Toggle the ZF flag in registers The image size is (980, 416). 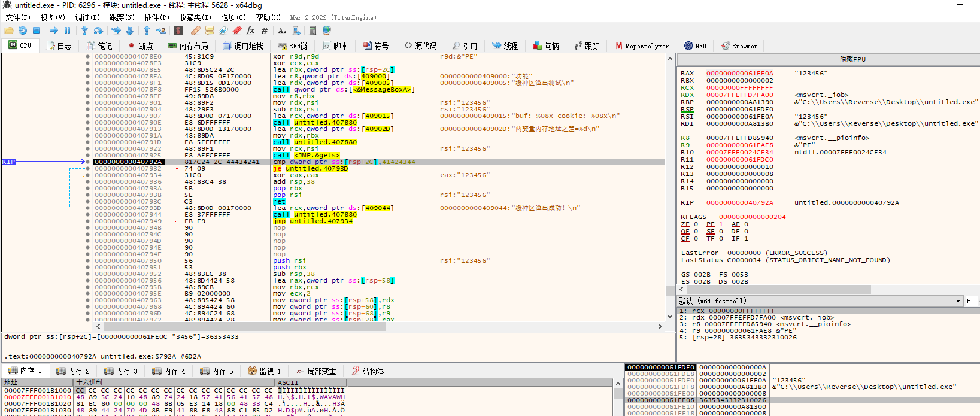[696, 224]
